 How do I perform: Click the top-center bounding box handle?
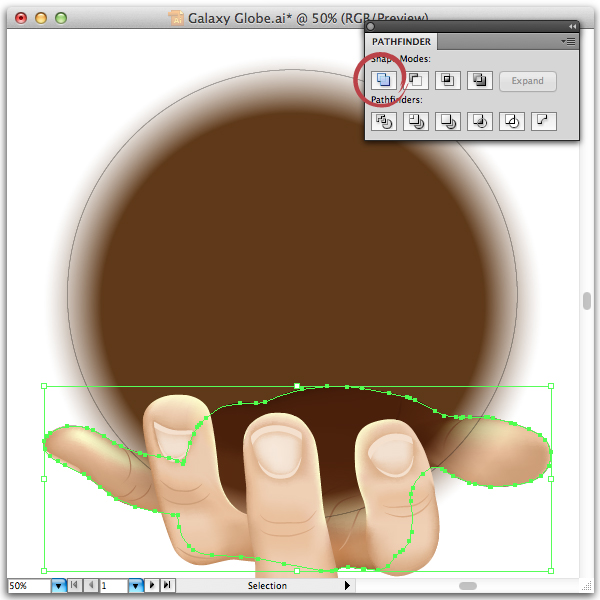click(297, 386)
